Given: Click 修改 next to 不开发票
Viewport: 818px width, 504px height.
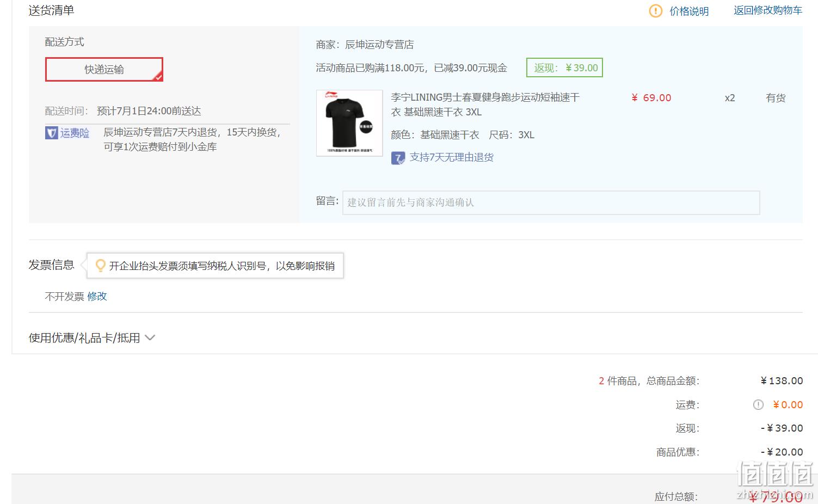Looking at the screenshot, I should tap(97, 296).
